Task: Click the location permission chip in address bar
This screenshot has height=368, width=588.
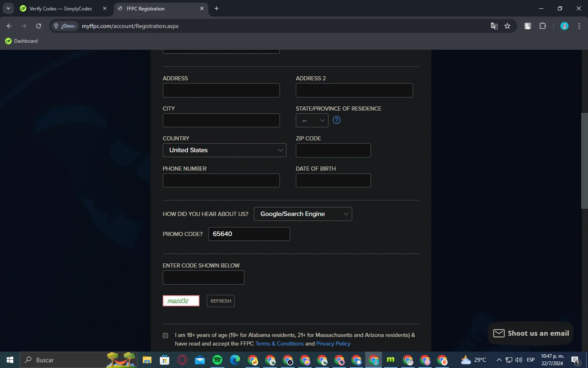Action: [65, 26]
